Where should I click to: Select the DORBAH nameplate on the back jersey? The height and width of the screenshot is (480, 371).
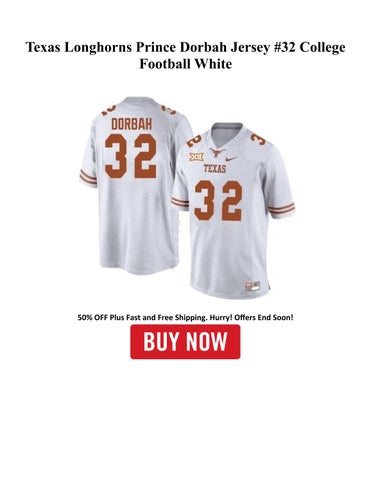[x=131, y=124]
